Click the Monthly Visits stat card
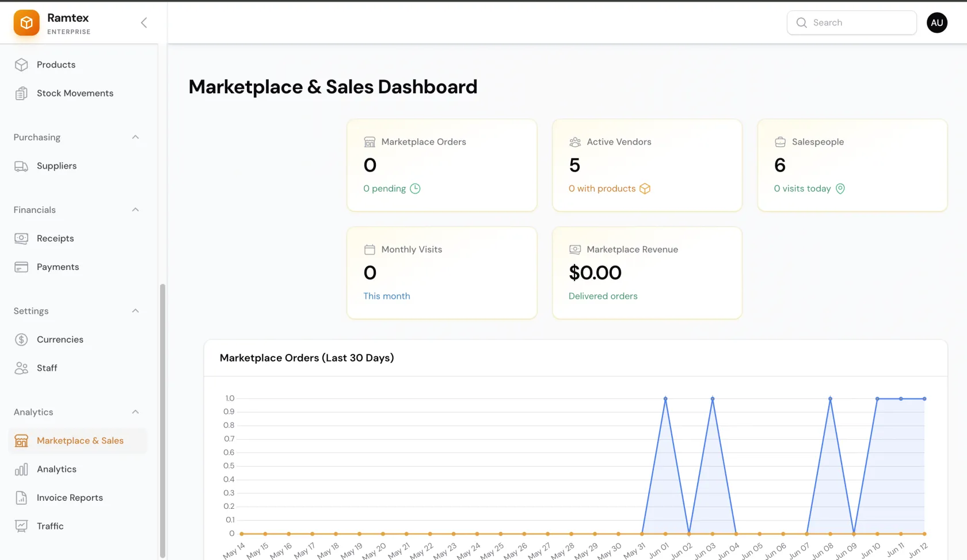 (442, 273)
